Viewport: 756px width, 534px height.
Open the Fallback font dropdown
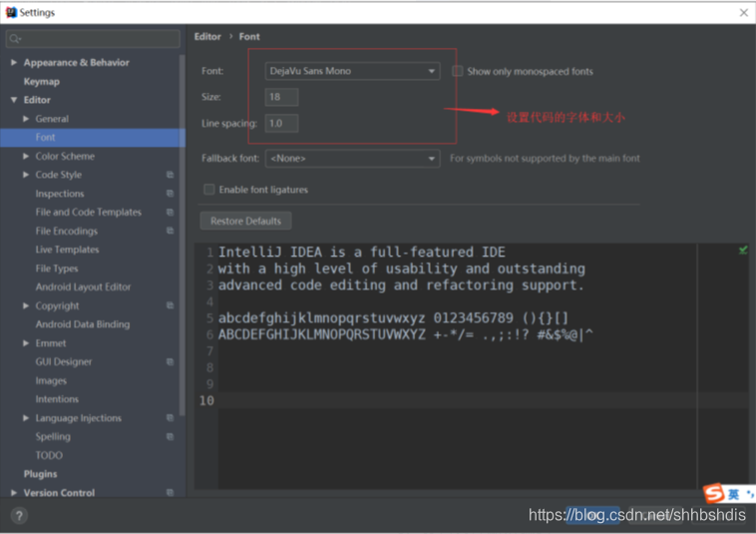352,159
